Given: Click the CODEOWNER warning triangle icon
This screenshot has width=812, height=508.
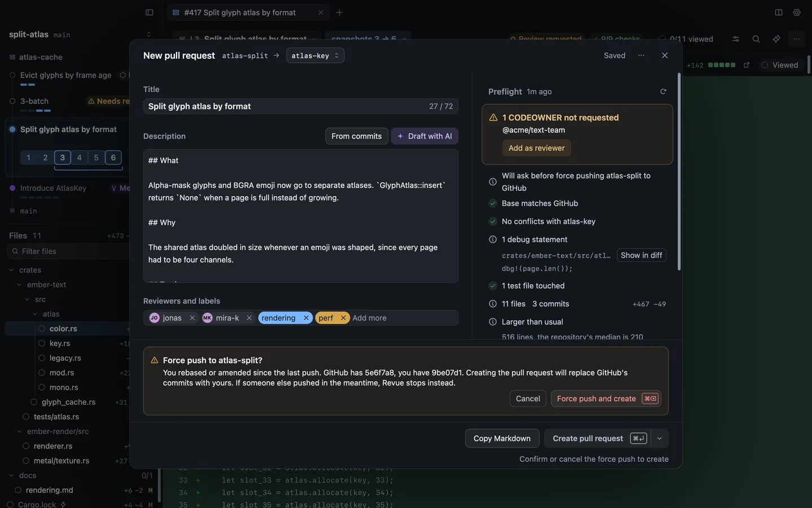Looking at the screenshot, I should coord(493,117).
